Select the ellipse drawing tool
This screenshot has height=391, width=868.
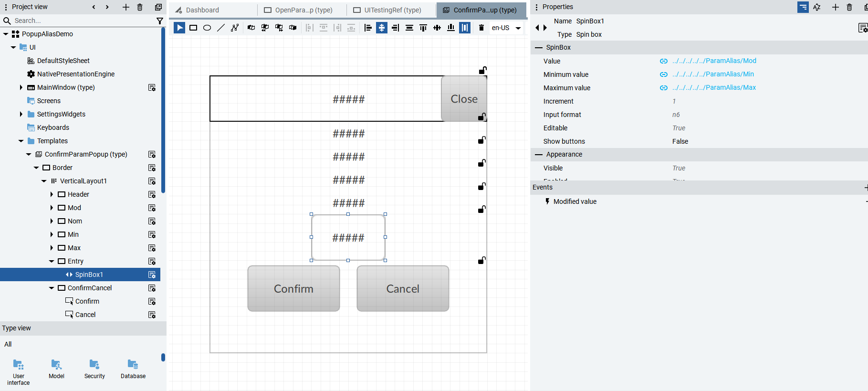coord(207,28)
